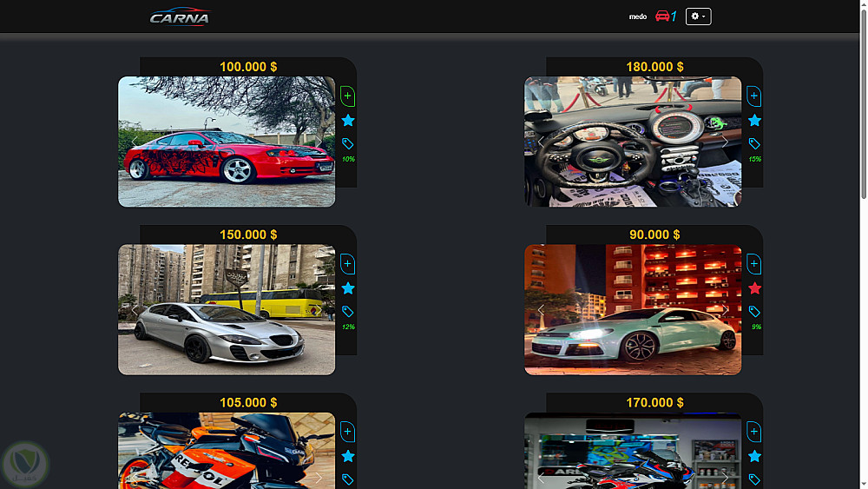This screenshot has height=489, width=868.
Task: Favorite the 150.000 $ car with the star
Action: click(x=348, y=288)
